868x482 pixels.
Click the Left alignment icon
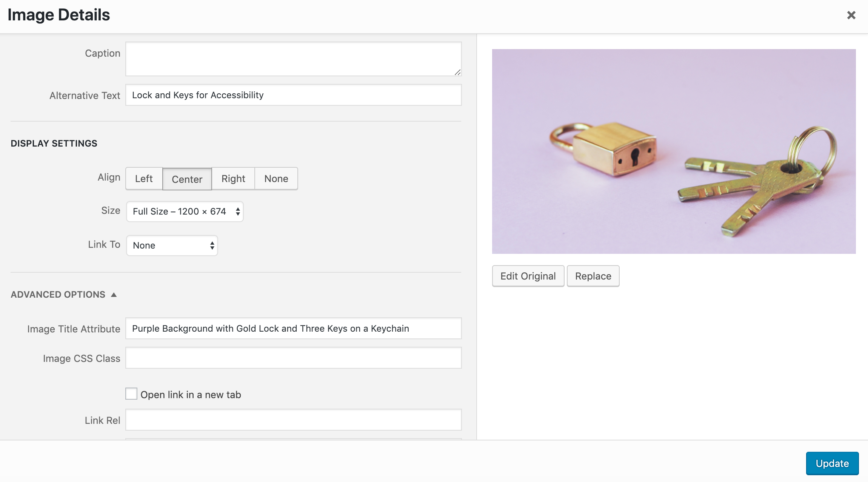click(143, 178)
